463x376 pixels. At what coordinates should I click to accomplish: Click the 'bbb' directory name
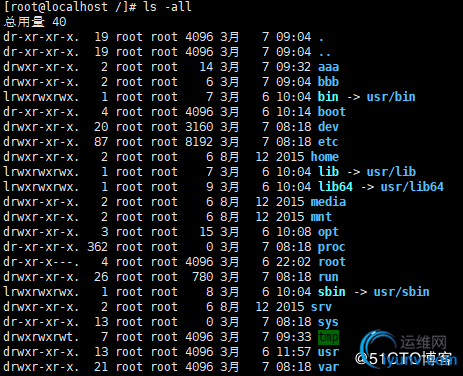coord(328,82)
